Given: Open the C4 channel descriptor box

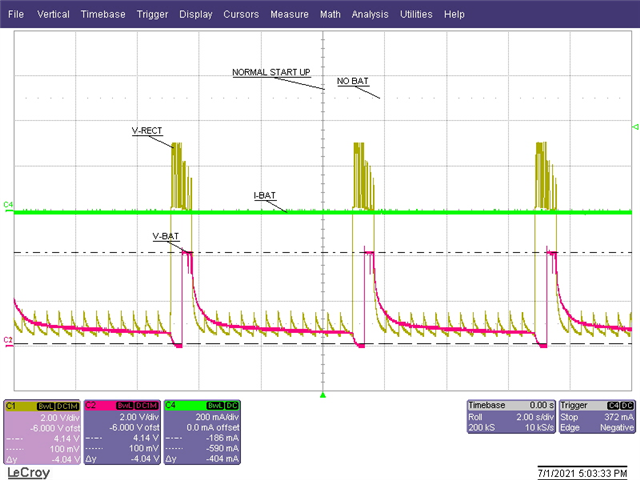Looking at the screenshot, I should pos(202,432).
